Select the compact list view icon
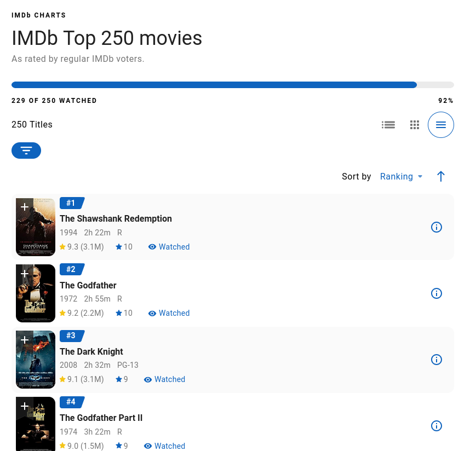This screenshot has height=451, width=476. (441, 125)
